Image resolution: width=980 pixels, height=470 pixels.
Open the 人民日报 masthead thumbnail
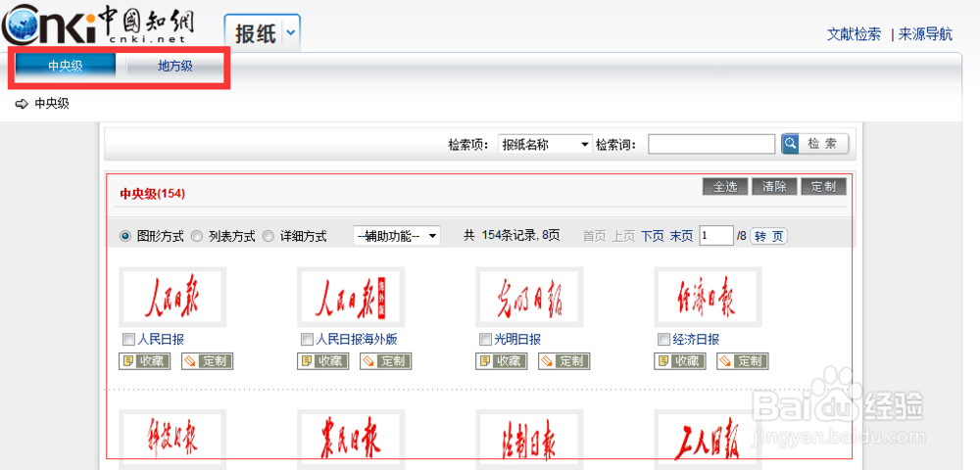[x=172, y=297]
